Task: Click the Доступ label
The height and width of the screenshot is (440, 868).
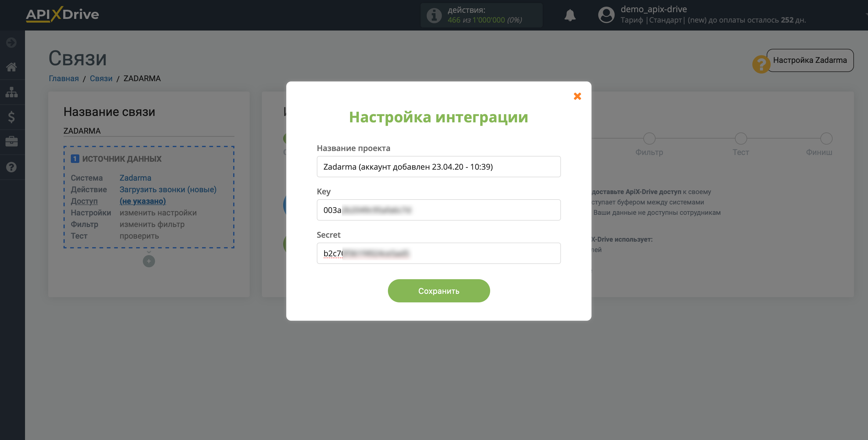Action: 84,201
